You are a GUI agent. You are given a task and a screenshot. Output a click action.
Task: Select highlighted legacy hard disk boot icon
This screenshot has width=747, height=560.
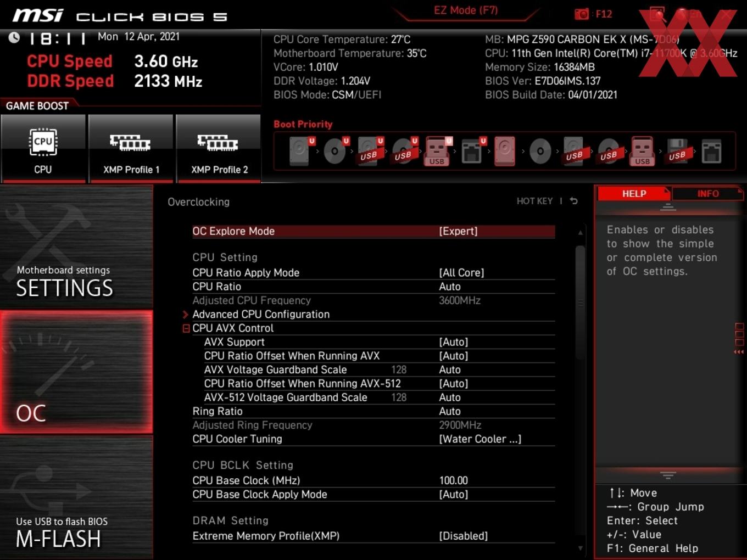[505, 151]
